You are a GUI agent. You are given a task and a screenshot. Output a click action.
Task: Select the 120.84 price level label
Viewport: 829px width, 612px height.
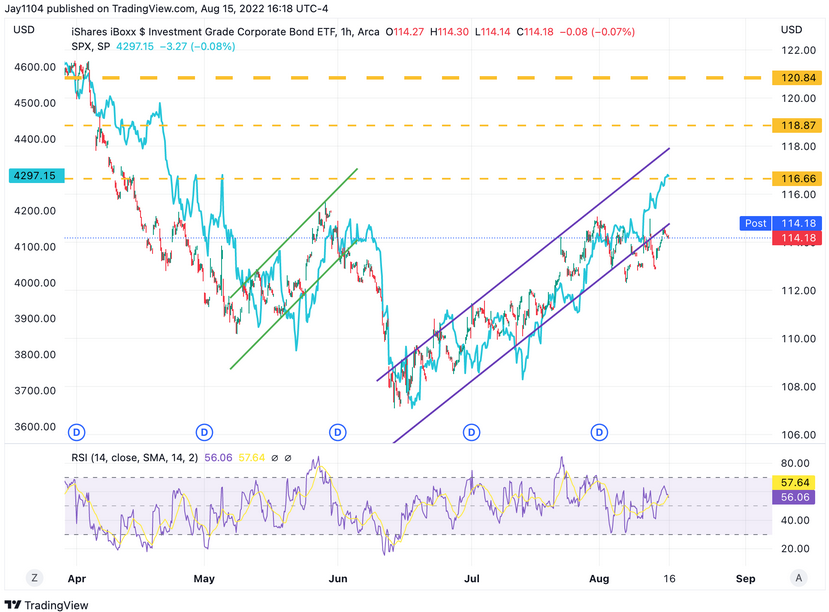(797, 78)
